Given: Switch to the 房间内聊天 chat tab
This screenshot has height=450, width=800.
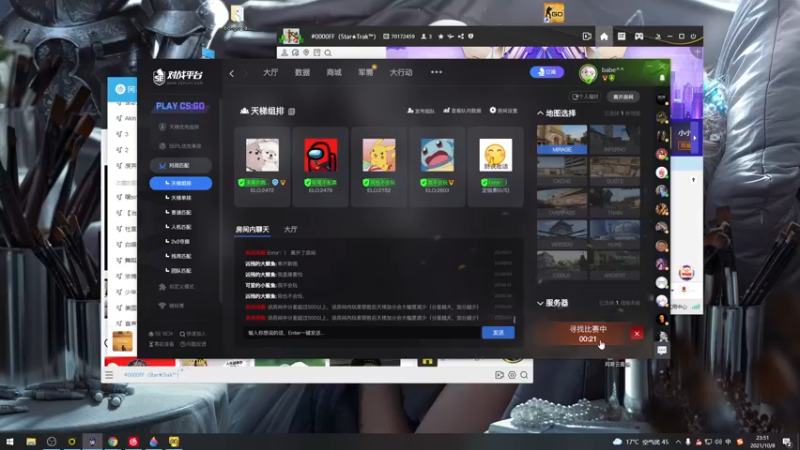Looking at the screenshot, I should (x=252, y=230).
